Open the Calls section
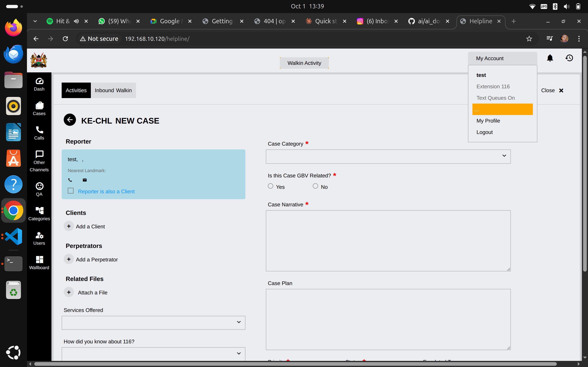The height and width of the screenshot is (367, 588). point(39,133)
